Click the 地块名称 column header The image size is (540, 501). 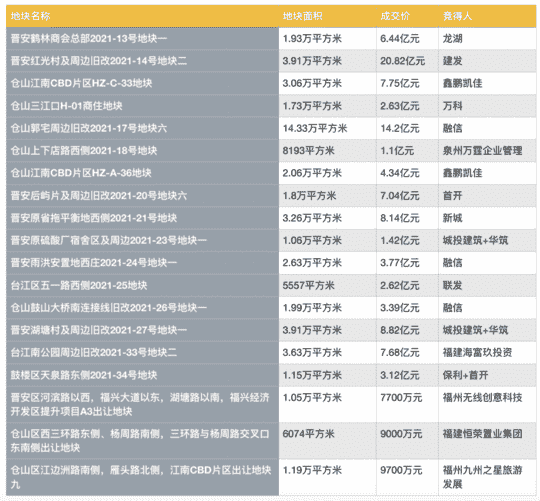coord(142,16)
